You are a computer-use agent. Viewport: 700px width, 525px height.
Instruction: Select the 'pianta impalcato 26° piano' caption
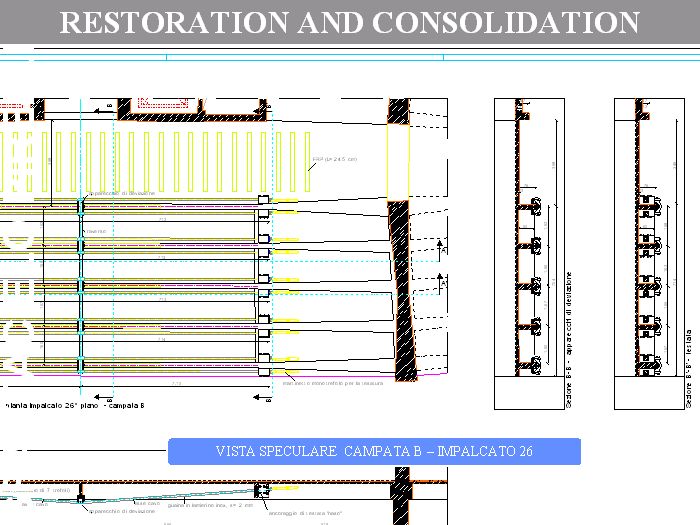[x=76, y=406]
